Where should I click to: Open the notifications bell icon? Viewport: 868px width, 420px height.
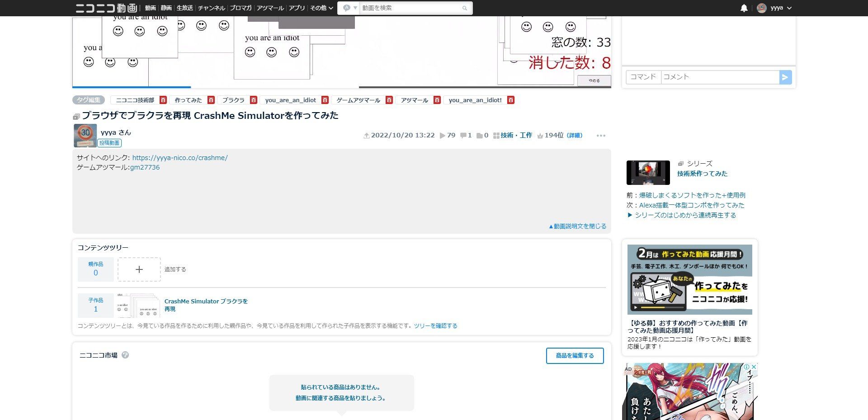click(x=744, y=8)
